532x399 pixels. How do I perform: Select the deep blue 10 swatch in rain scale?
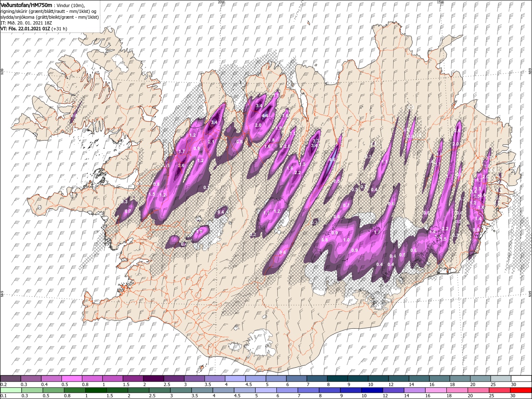tap(372, 390)
